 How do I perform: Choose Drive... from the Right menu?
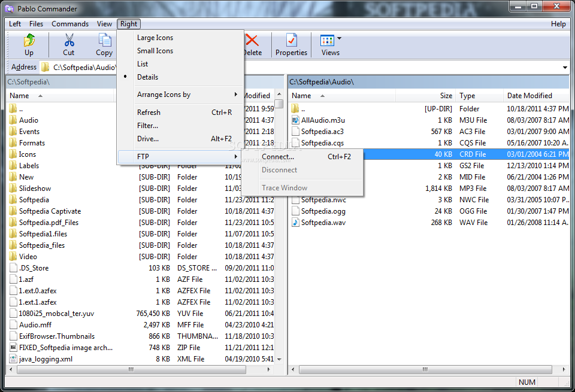click(x=180, y=138)
